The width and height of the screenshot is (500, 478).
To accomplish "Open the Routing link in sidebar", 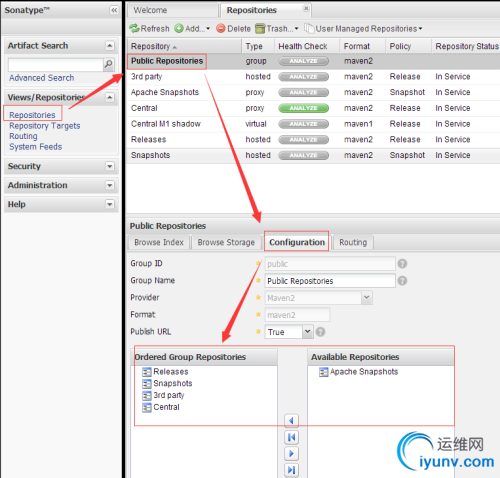I will click(23, 136).
